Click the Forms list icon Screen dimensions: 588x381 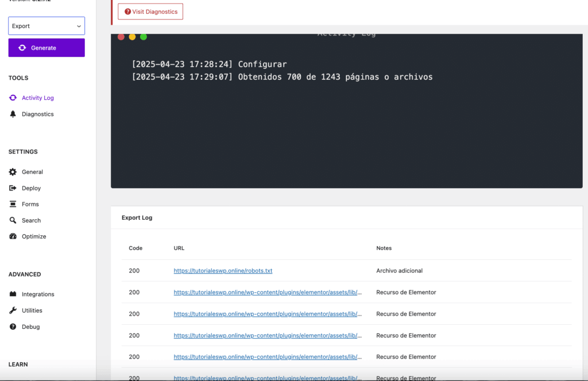click(13, 204)
